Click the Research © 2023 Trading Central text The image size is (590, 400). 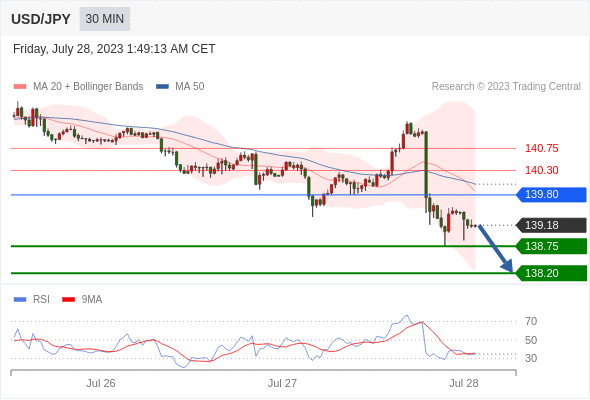coord(506,87)
